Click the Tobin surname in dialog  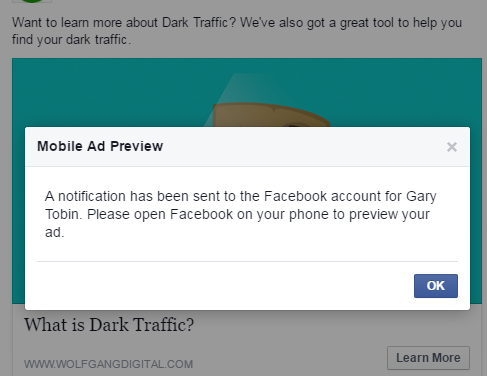click(x=63, y=214)
